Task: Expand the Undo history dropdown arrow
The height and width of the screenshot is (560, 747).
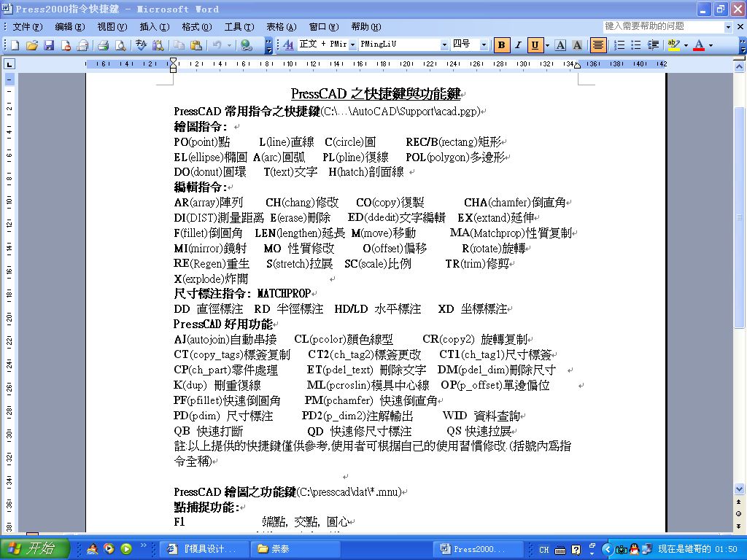Action: point(229,45)
